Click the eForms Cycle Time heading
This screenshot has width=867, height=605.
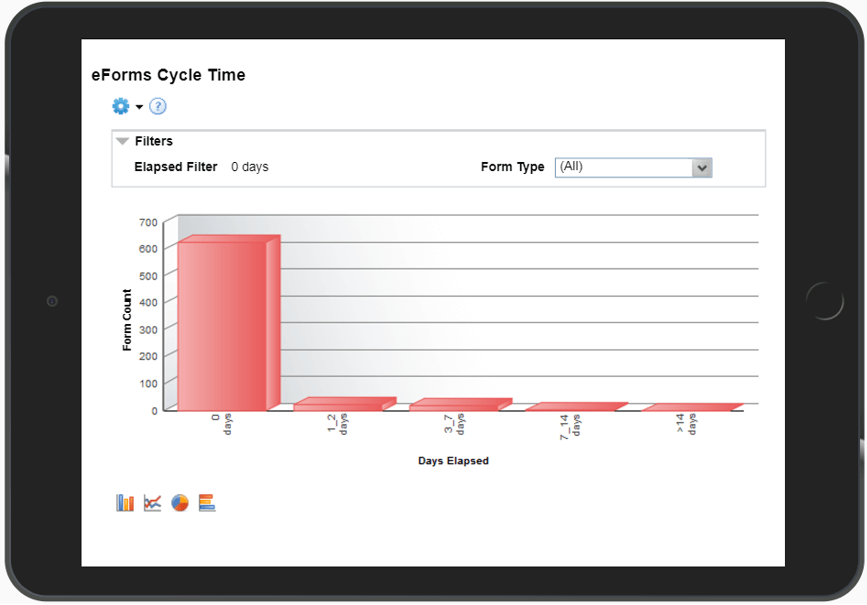click(x=168, y=75)
